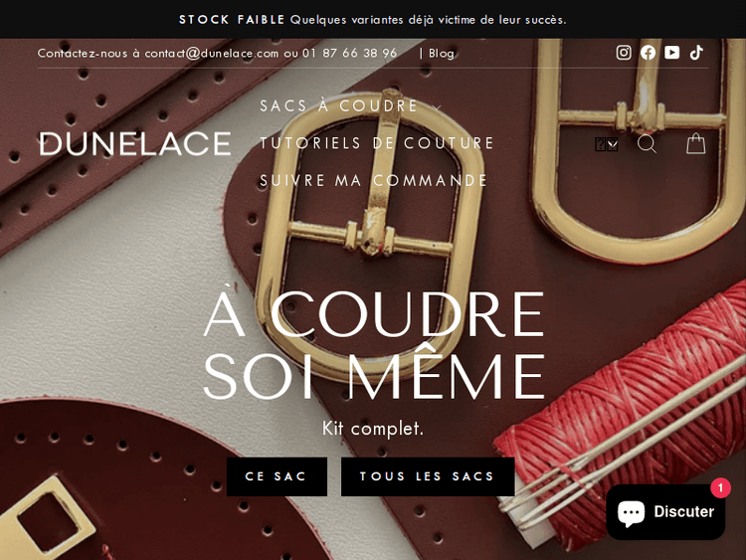
Task: Click the À coudre soi même headline
Action: [x=374, y=345]
